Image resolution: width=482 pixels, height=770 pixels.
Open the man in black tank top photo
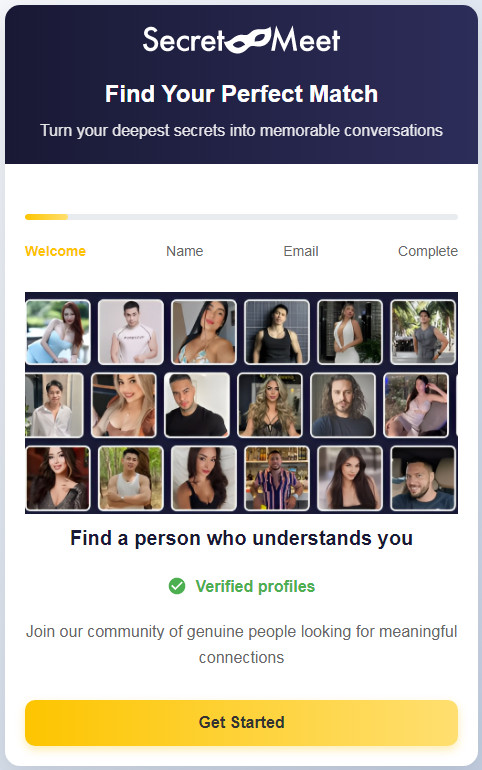point(277,332)
